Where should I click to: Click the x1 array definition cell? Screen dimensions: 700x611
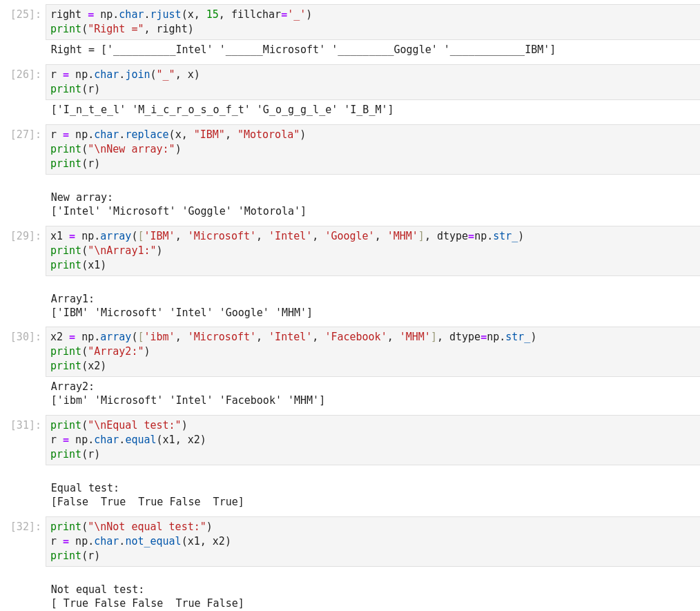(x=373, y=251)
